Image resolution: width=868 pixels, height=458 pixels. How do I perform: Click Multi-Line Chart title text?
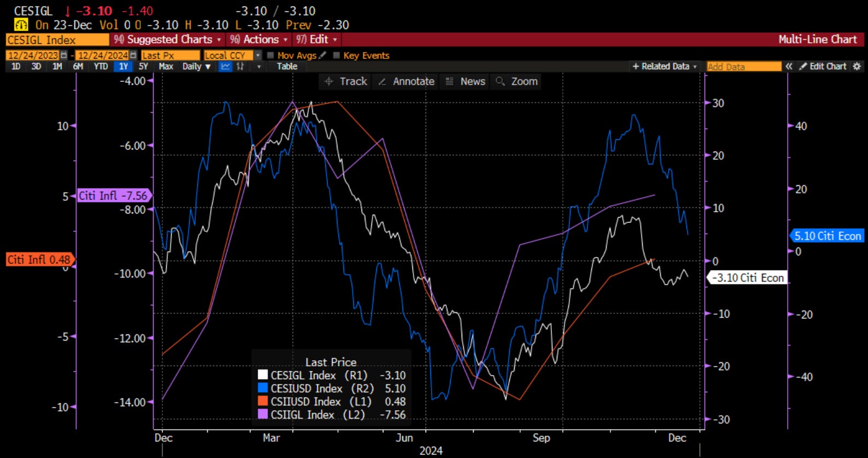click(x=818, y=39)
